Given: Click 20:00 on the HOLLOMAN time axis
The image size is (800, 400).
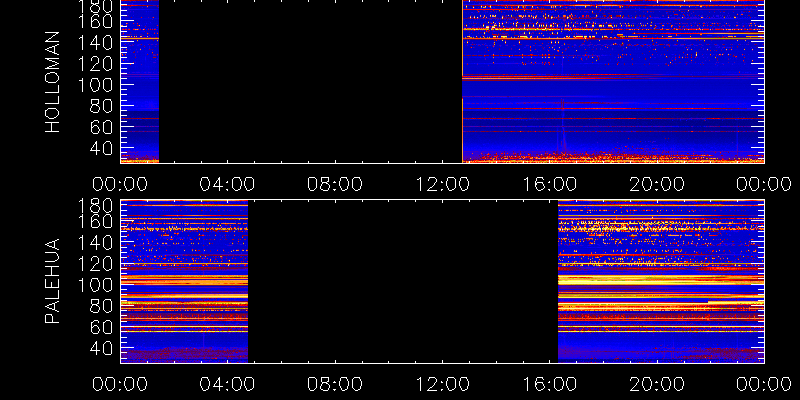Looking at the screenshot, I should pyautogui.click(x=657, y=184).
